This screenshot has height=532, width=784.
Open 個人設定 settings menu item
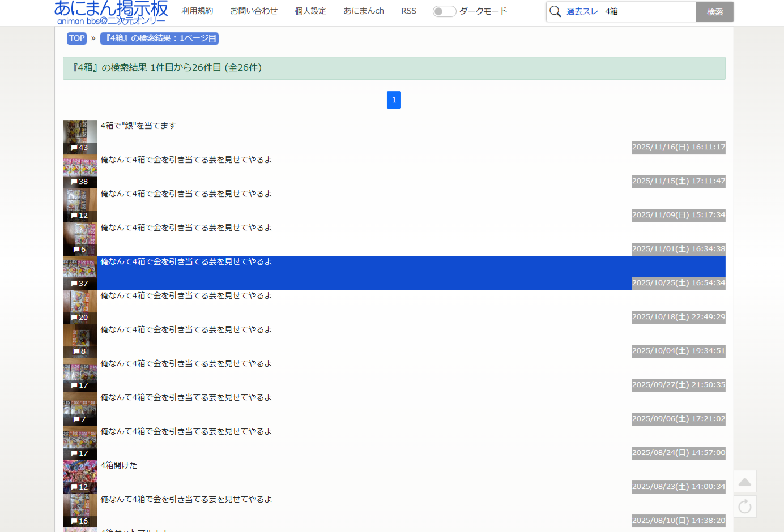click(310, 11)
